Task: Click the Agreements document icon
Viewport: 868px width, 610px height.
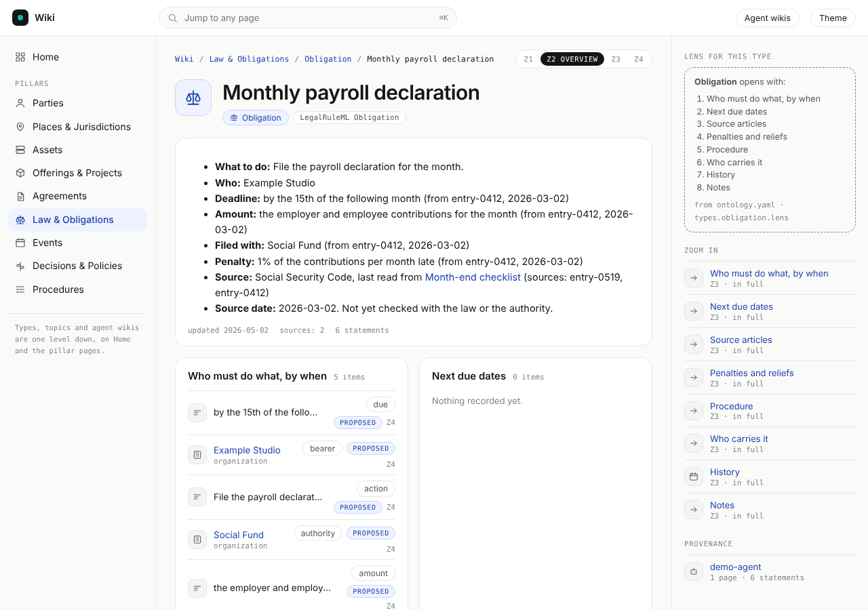Action: [x=20, y=196]
